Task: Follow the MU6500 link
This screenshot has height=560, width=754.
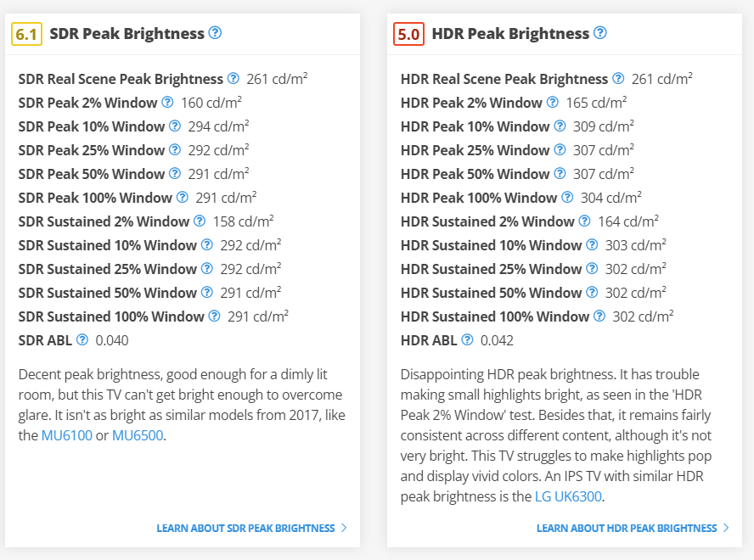Action: (x=137, y=436)
